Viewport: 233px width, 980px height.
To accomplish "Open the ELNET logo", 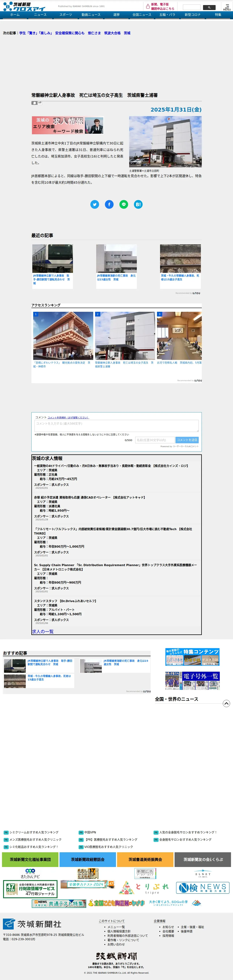I will point(203,874).
